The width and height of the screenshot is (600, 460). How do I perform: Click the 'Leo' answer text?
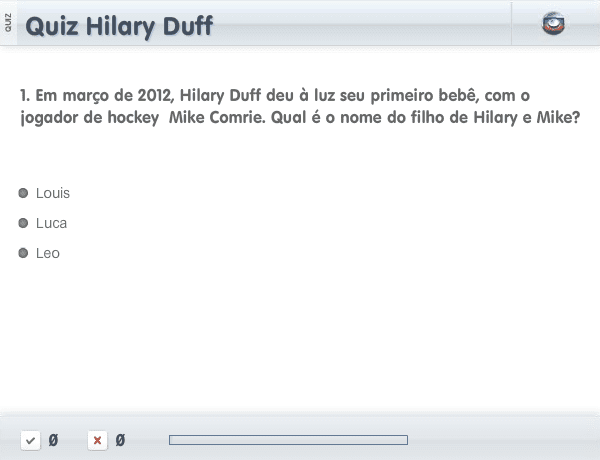pos(48,253)
